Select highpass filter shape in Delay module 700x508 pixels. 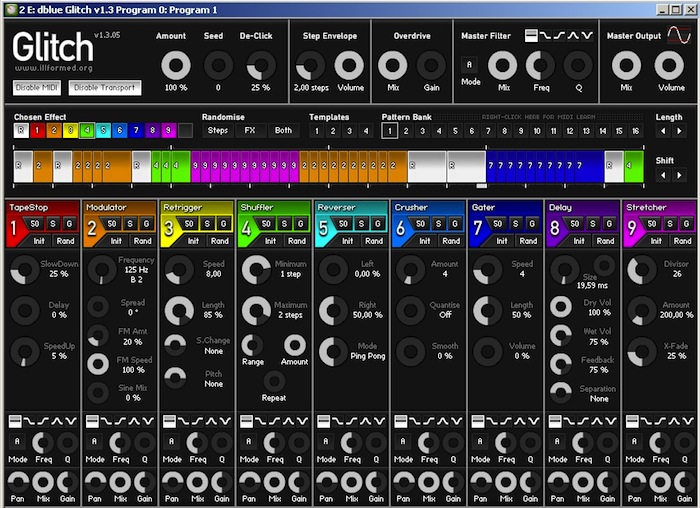[583, 421]
